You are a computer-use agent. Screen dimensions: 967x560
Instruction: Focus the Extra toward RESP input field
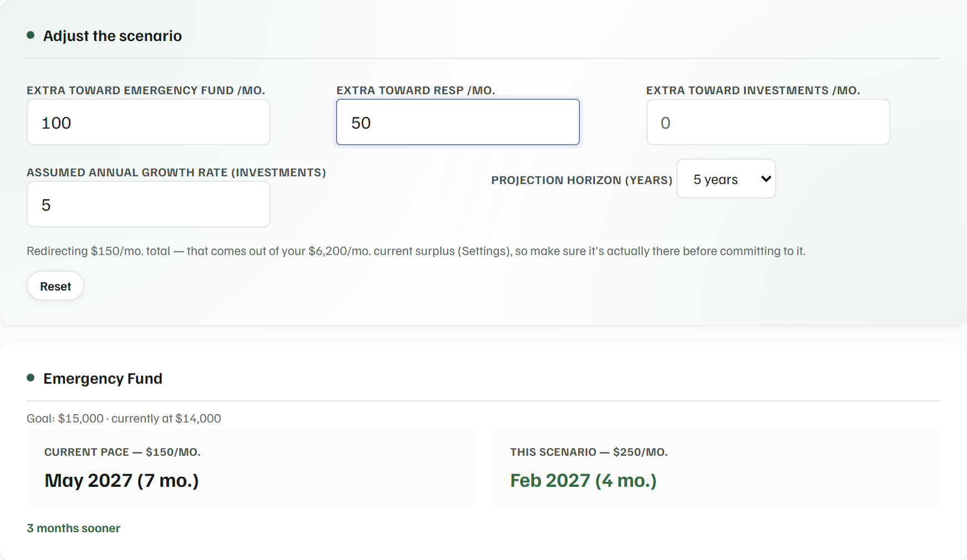458,122
